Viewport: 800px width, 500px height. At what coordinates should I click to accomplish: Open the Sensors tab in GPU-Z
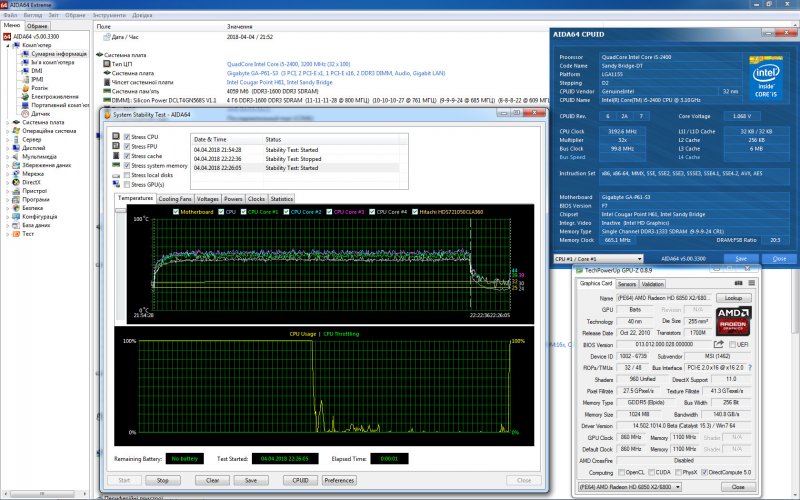(626, 283)
